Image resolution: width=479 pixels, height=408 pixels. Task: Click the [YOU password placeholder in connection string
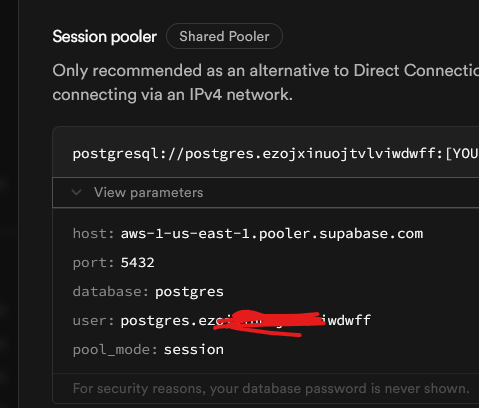point(462,154)
